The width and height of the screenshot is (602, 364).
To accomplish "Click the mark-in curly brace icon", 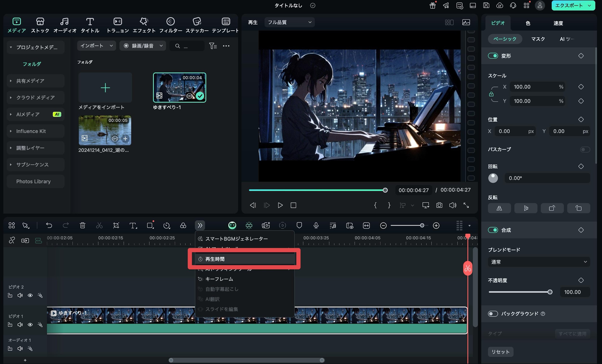I will 375,205.
